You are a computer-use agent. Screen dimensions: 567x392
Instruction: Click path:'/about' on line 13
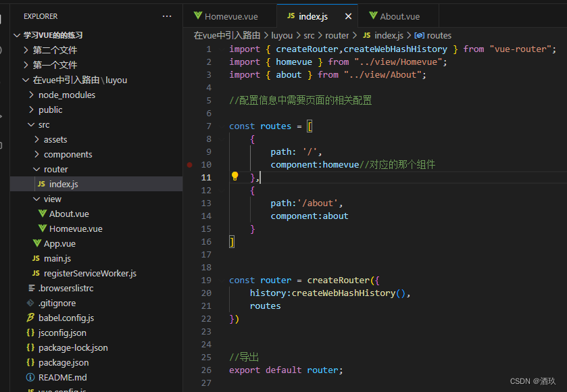point(304,203)
